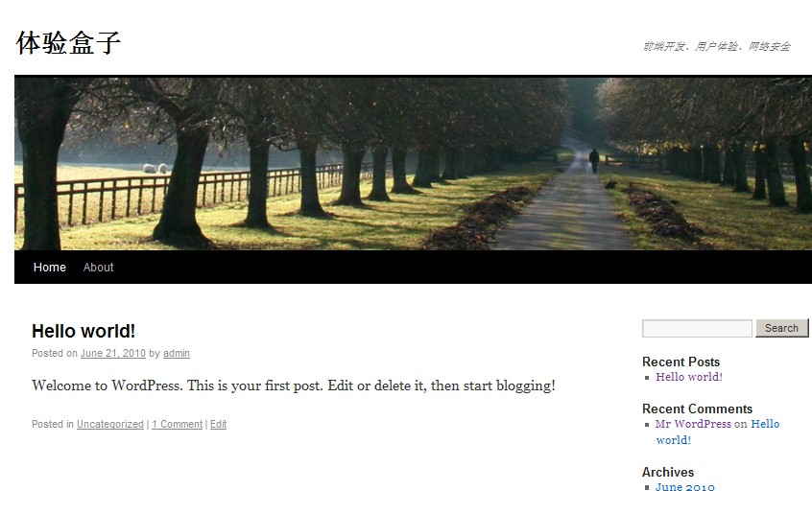This screenshot has height=514, width=812.
Task: Click the Search button
Action: 781,328
